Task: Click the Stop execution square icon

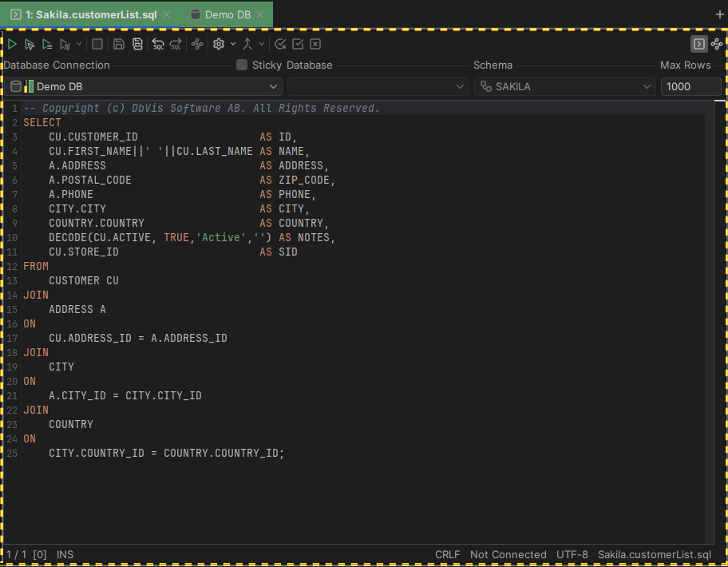Action: [x=97, y=44]
